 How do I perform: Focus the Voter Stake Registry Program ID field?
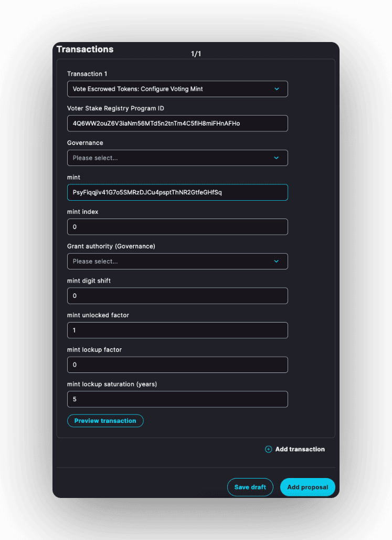tap(177, 123)
